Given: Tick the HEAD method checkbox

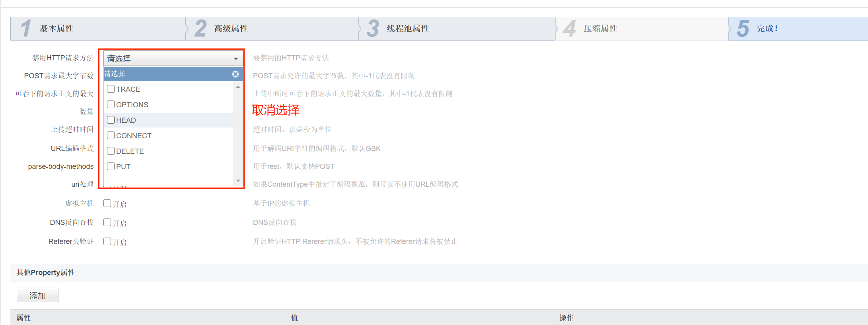Looking at the screenshot, I should click(111, 120).
